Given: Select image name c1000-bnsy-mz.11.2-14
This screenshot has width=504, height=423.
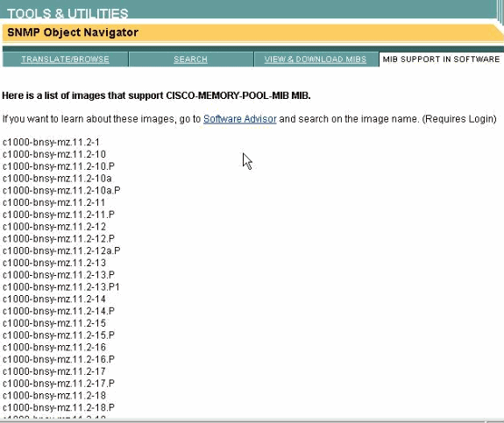Looking at the screenshot, I should (54, 299).
